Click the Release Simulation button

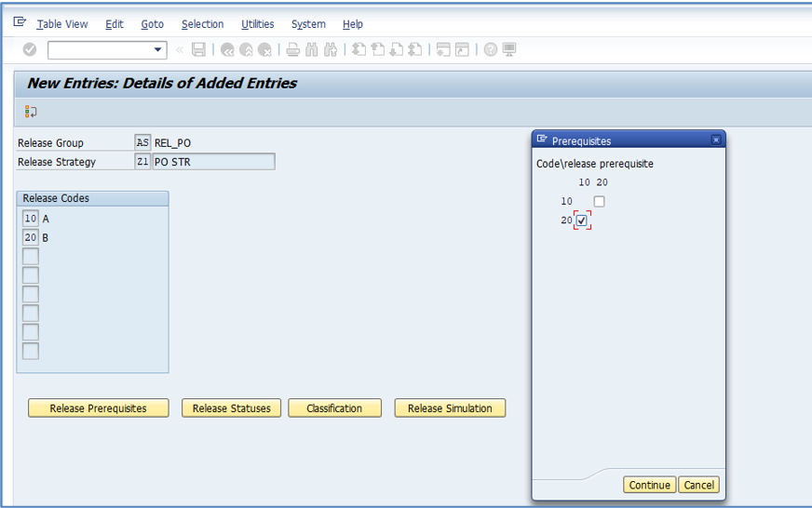tap(450, 408)
